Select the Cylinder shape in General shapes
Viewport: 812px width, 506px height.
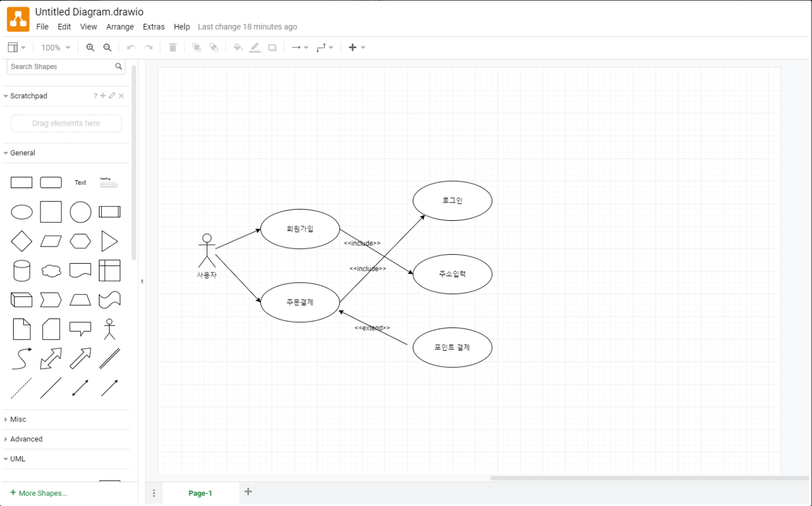21,270
